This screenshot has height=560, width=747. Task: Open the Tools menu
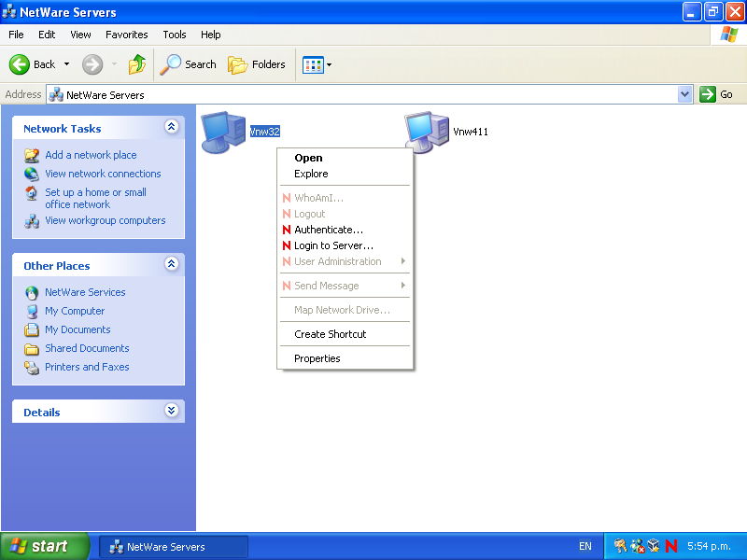coord(175,35)
